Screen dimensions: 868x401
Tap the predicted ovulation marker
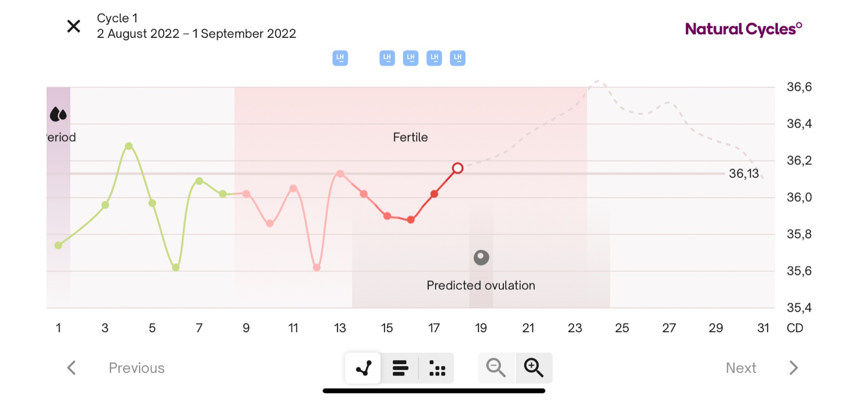pyautogui.click(x=481, y=257)
